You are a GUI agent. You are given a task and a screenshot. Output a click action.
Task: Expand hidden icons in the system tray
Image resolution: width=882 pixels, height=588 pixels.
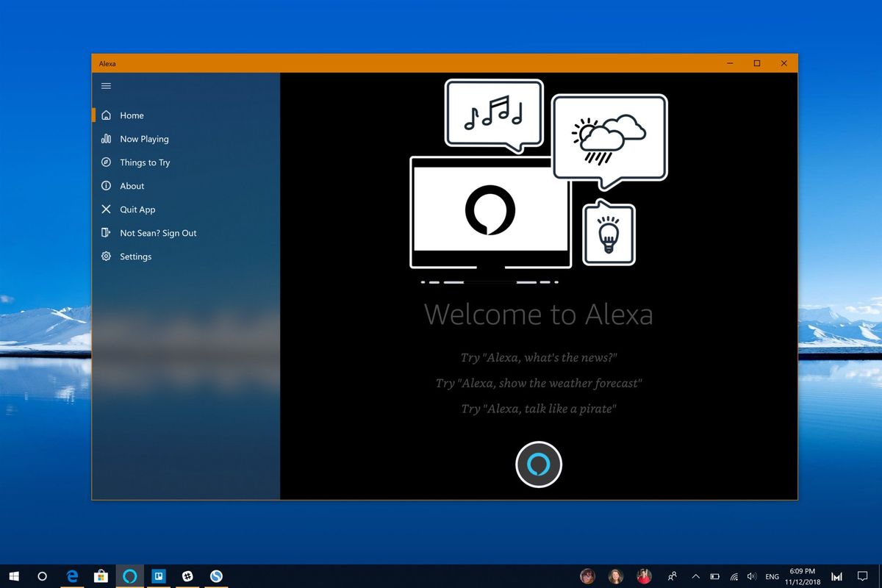point(695,576)
